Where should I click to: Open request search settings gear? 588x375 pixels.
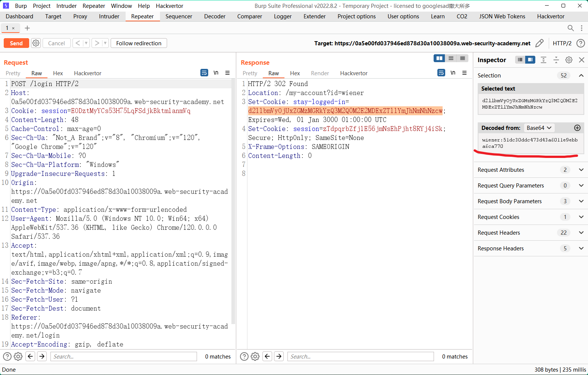(x=18, y=356)
